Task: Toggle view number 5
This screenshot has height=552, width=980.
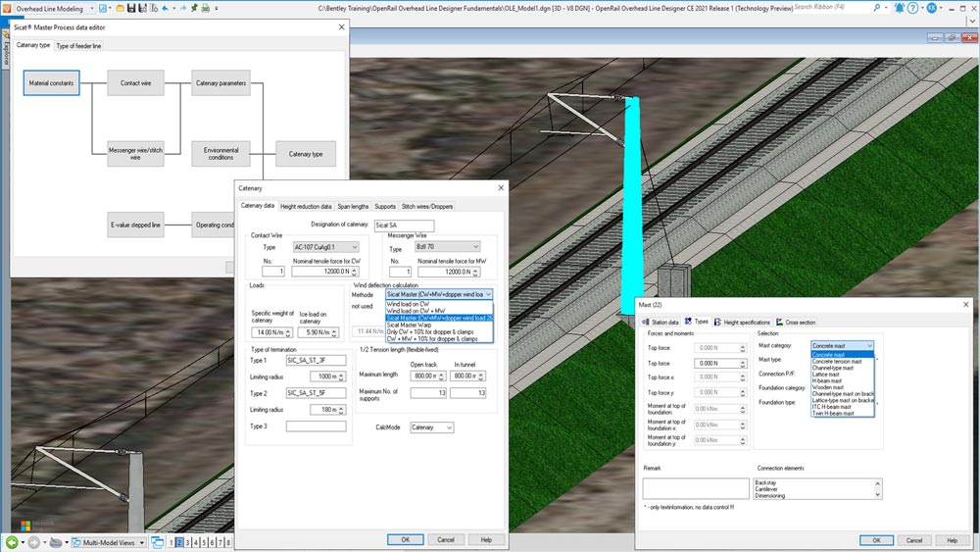Action: click(x=204, y=542)
